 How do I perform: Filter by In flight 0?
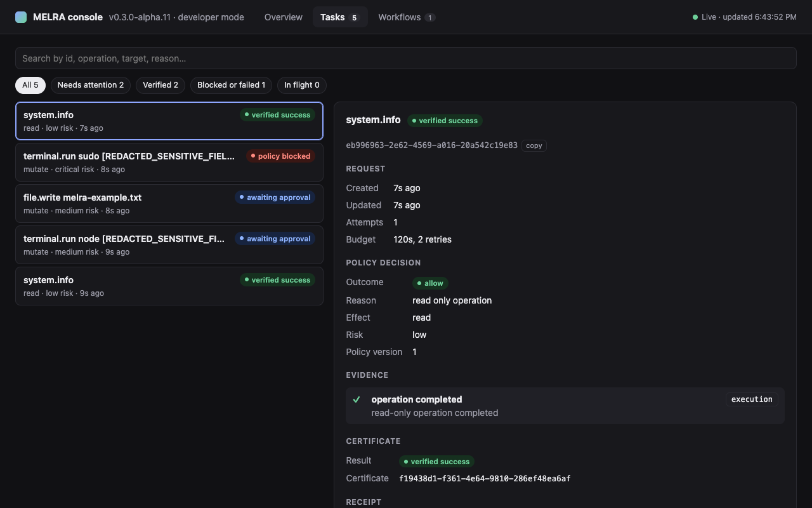(302, 85)
